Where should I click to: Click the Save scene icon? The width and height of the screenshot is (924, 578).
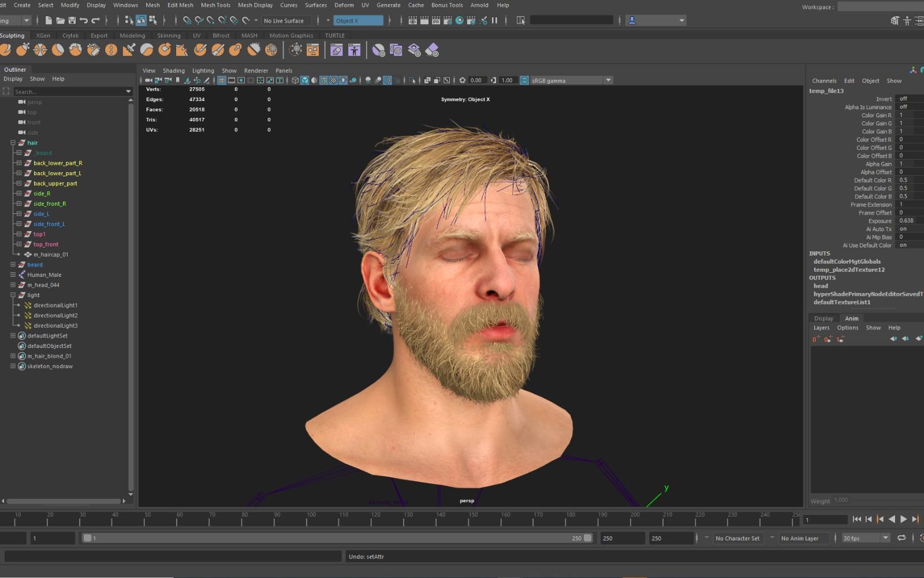[72, 20]
